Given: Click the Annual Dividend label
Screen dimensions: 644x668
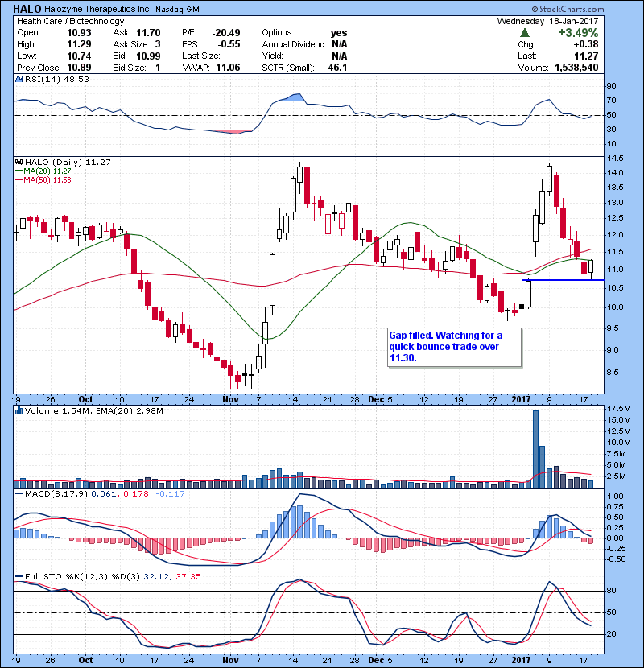Looking at the screenshot, I should 294,44.
